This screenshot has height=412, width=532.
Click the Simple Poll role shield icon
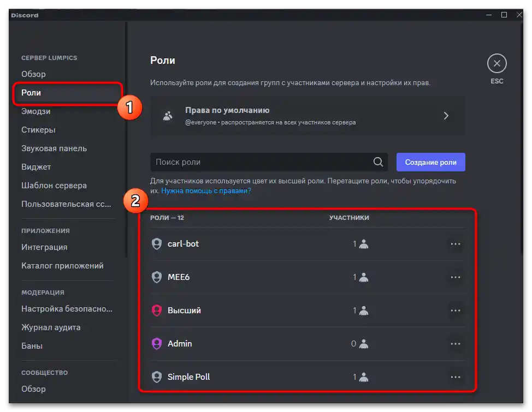coord(157,377)
